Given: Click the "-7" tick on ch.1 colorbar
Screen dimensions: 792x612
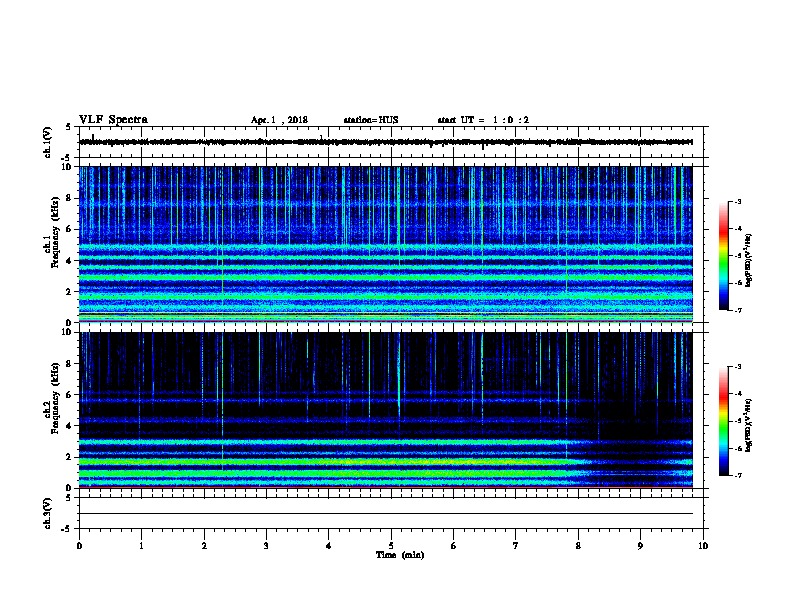Looking at the screenshot, I should click(738, 310).
